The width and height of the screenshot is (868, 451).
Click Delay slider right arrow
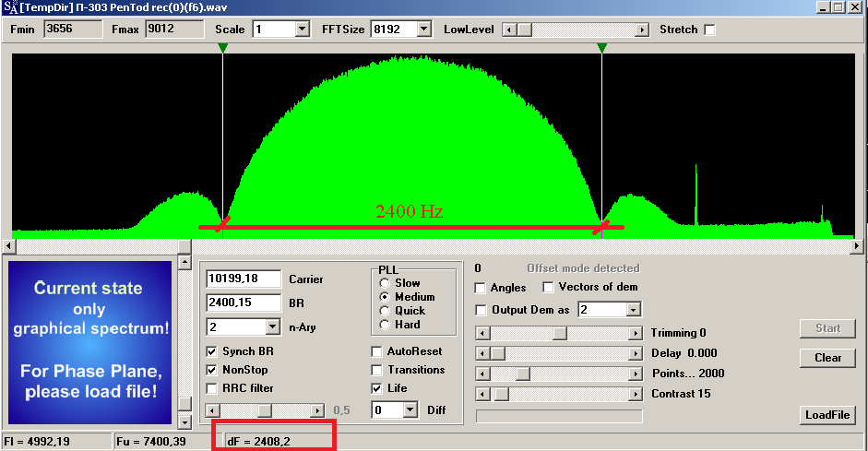click(x=636, y=353)
